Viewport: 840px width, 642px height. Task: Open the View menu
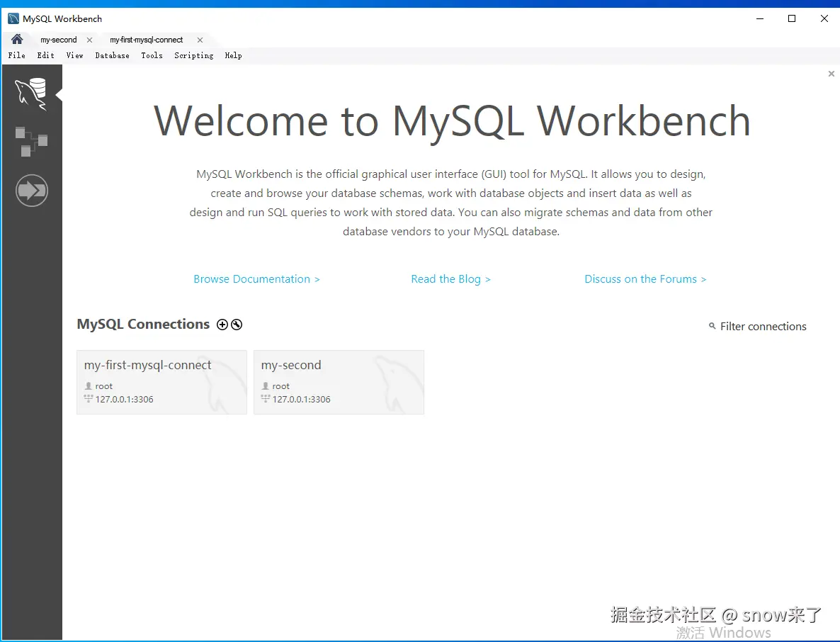(x=74, y=55)
